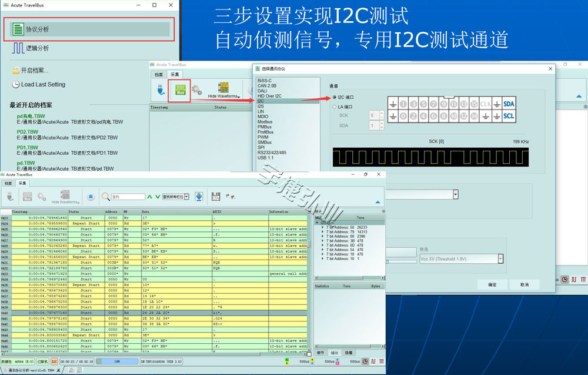The height and width of the screenshot is (375, 588).
Task: Select the LA 端口 radio button
Action: click(335, 107)
